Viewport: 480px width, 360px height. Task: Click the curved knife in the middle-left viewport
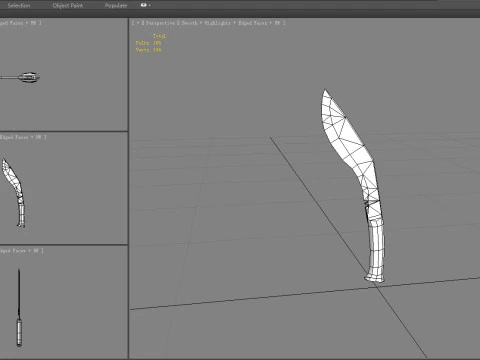click(x=15, y=193)
